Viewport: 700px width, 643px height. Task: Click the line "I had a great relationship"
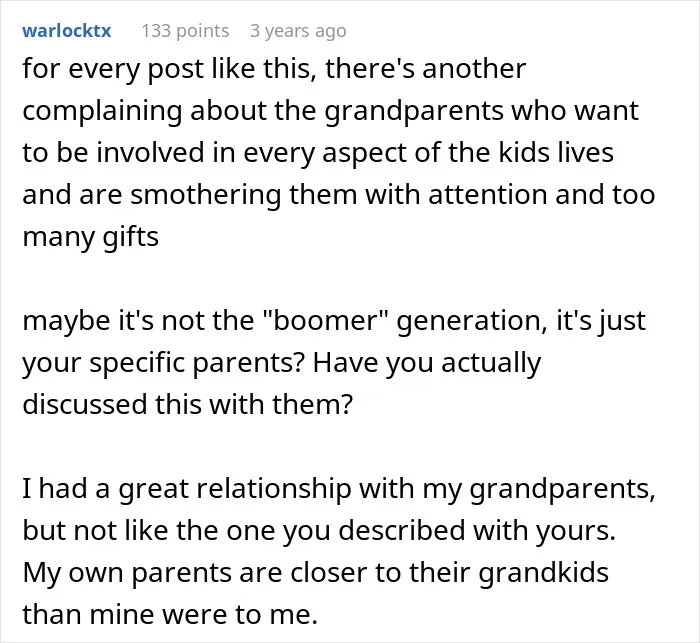(339, 489)
